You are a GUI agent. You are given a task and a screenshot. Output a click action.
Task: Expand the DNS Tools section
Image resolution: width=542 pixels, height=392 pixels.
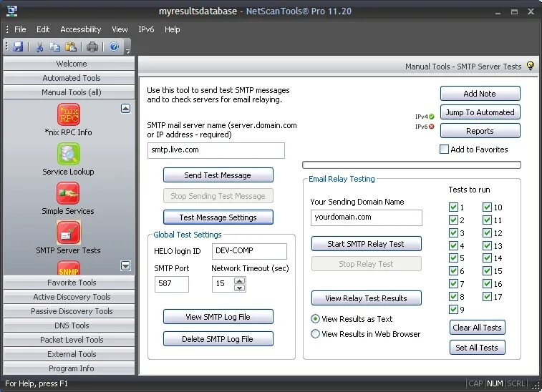69,325
